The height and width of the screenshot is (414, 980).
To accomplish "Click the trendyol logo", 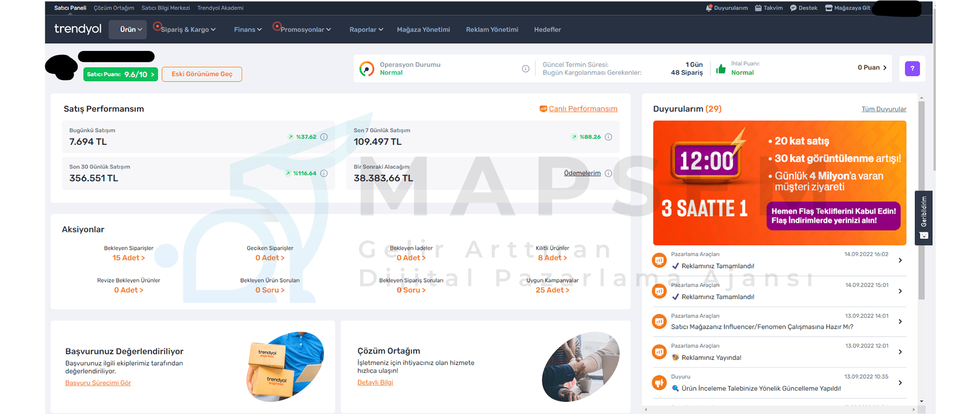I will [x=78, y=29].
